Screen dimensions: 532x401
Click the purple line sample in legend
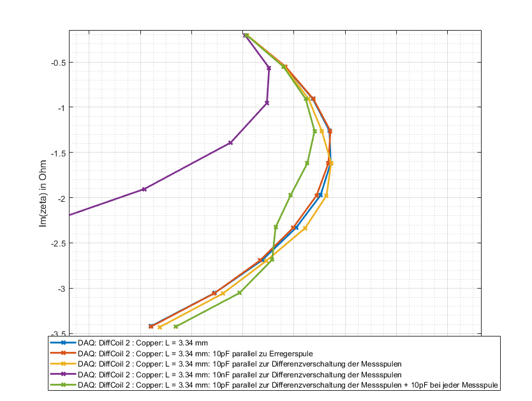64,374
